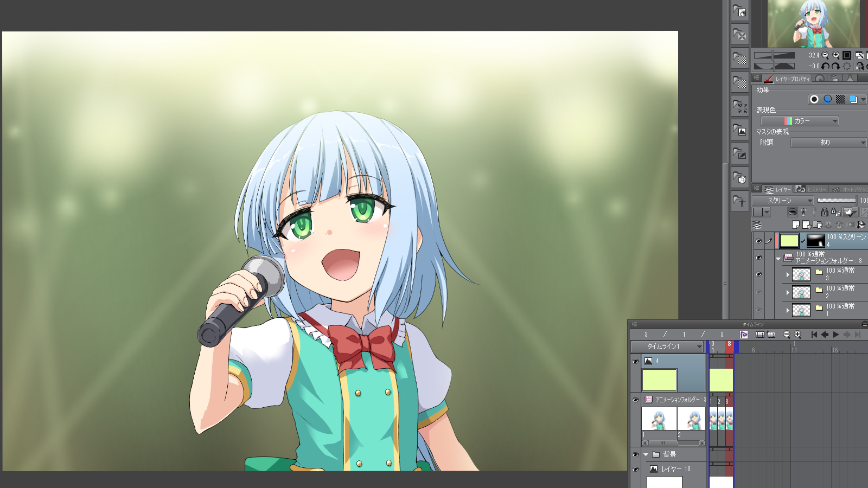The height and width of the screenshot is (488, 868).
Task: Select the black-and-white layer mask thumbnail
Action: pos(815,240)
